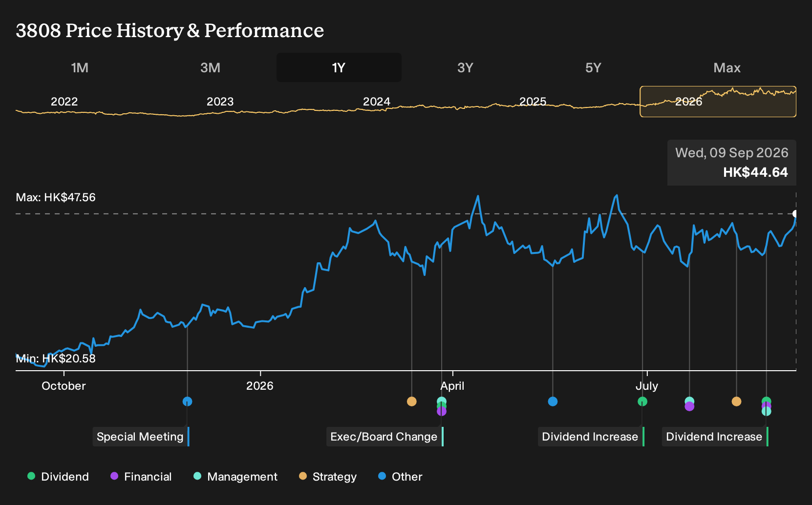Open the Special Meeting event label

pos(141,437)
